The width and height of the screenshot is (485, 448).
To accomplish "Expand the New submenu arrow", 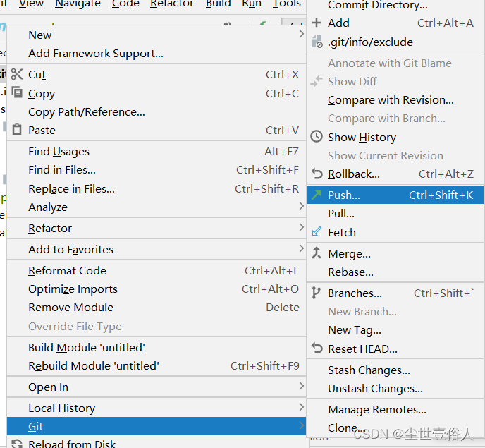I will tap(301, 34).
